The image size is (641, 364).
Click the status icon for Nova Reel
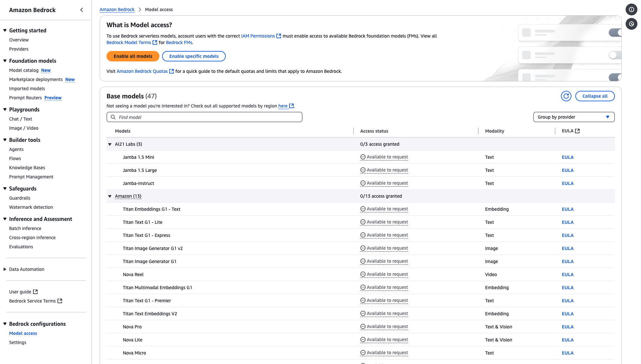[x=363, y=274]
